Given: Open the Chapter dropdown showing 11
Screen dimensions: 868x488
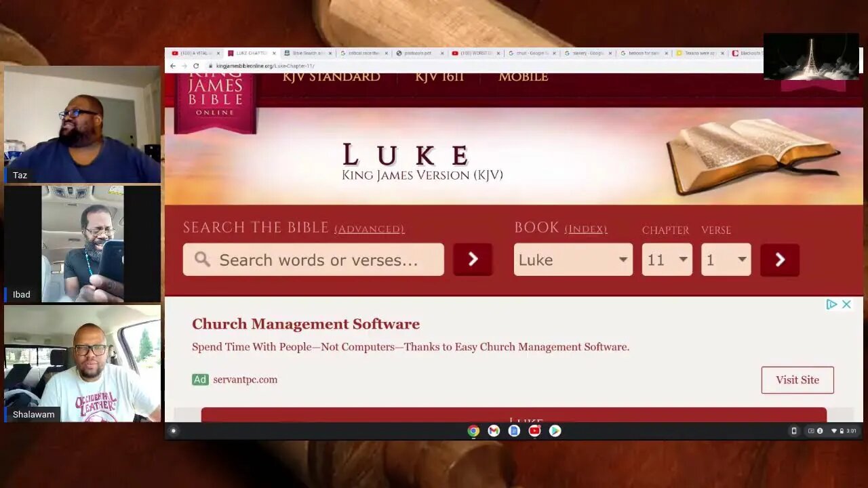Looking at the screenshot, I should point(667,260).
